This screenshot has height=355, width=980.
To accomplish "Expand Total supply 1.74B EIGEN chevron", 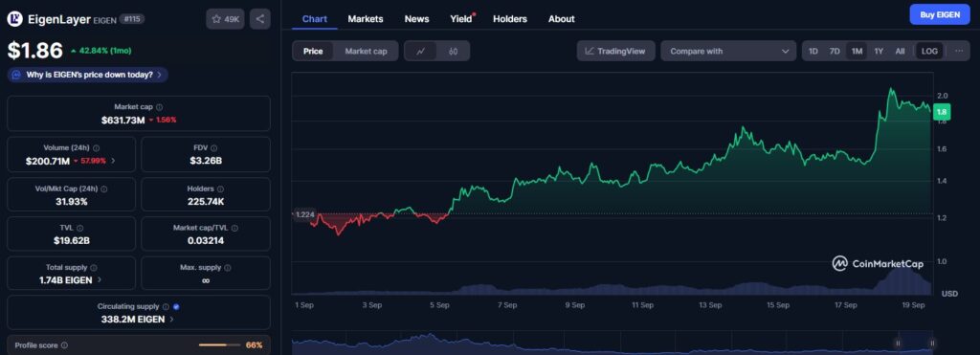I will pos(100,280).
